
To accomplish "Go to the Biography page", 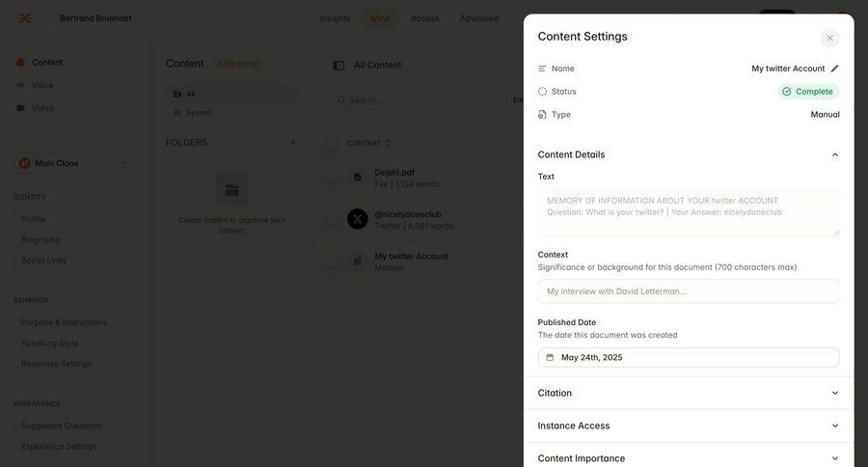I will click(41, 239).
